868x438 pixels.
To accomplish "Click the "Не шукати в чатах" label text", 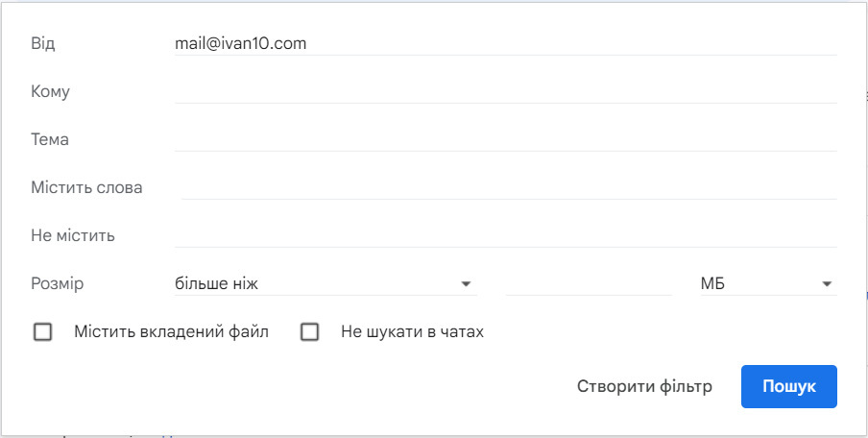I will (412, 332).
